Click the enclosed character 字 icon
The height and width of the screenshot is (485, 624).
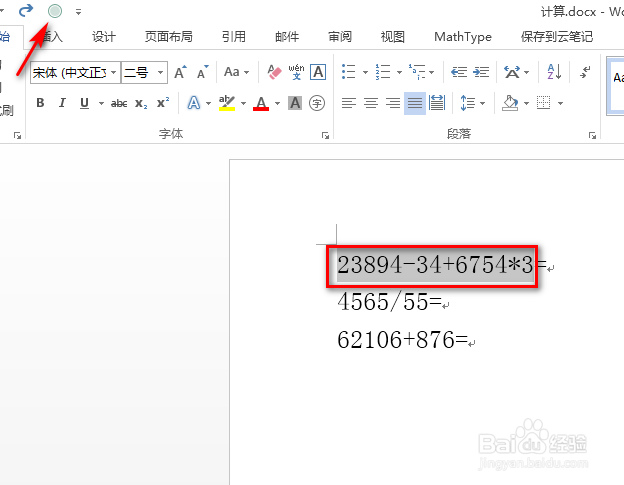pyautogui.click(x=317, y=103)
